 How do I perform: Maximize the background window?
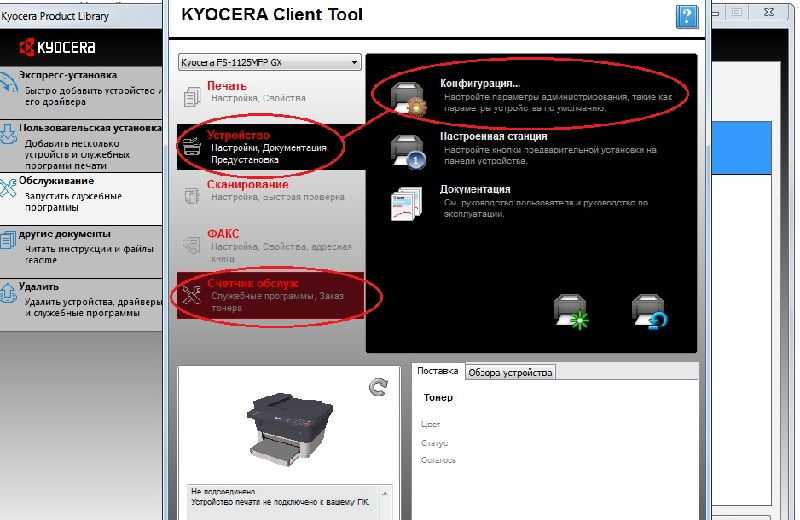(x=737, y=12)
